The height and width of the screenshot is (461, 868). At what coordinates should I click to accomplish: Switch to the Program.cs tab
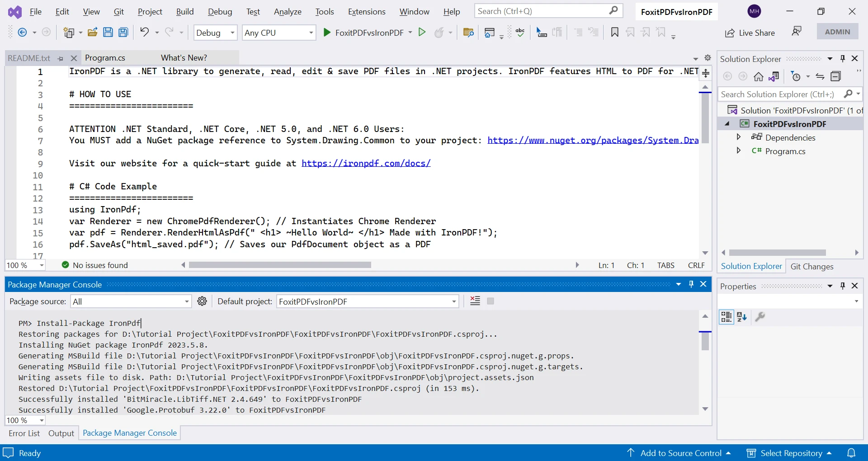105,58
